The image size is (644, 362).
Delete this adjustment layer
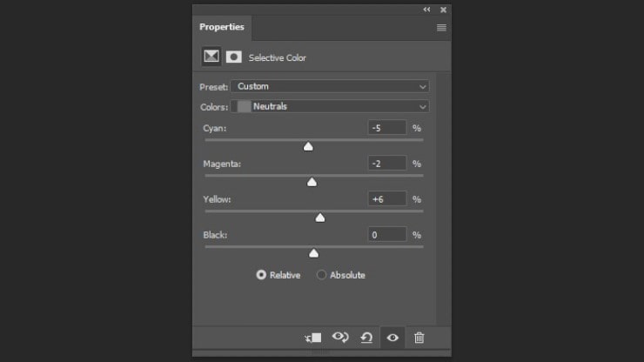pyautogui.click(x=419, y=337)
